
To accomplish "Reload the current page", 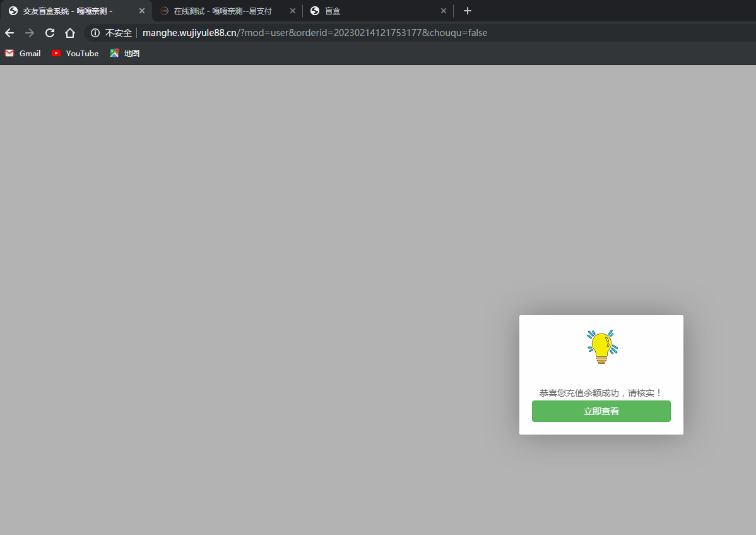I will click(50, 33).
